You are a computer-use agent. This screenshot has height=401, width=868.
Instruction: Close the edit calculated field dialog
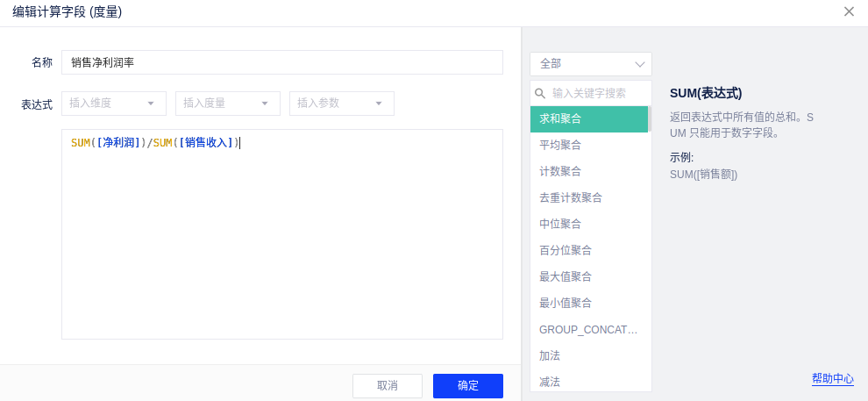coord(849,11)
